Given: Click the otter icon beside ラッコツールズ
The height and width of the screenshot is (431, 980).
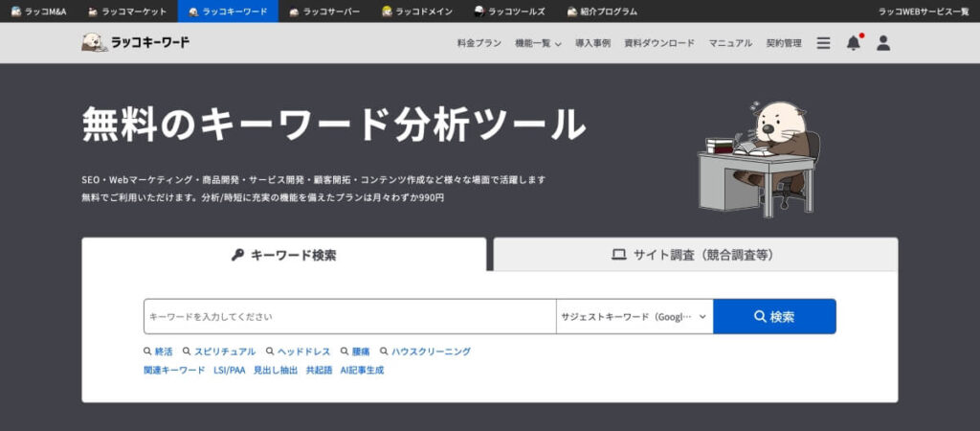Looking at the screenshot, I should (x=479, y=11).
